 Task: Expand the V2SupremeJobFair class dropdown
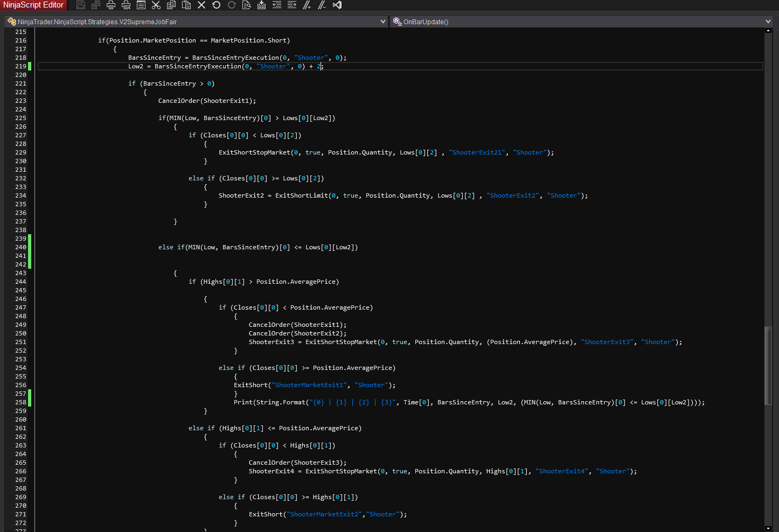[383, 22]
